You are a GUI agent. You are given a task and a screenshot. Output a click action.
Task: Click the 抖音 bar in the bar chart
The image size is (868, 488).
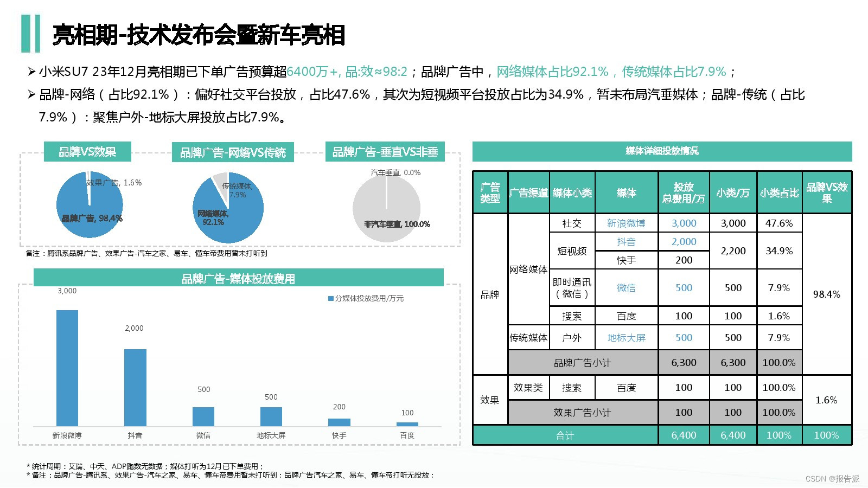135,388
